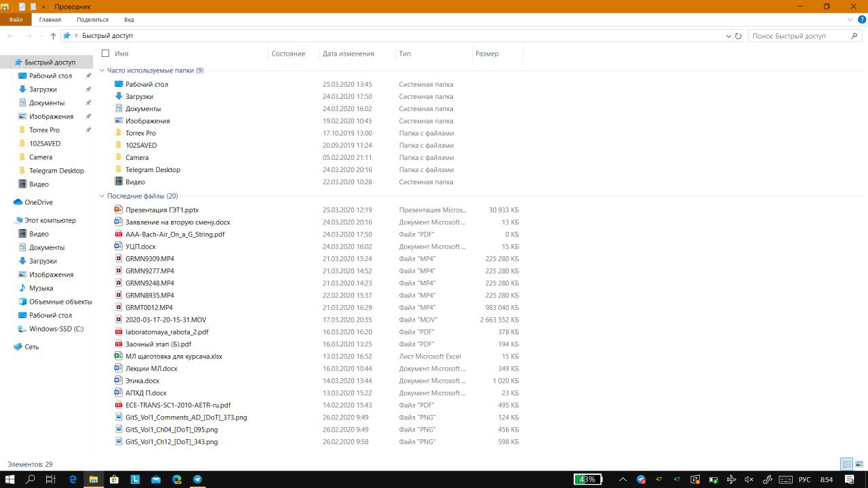Viewport: 868px width, 488px height.
Task: Open recent locations dropdown next to navigation arrows
Action: pos(41,36)
